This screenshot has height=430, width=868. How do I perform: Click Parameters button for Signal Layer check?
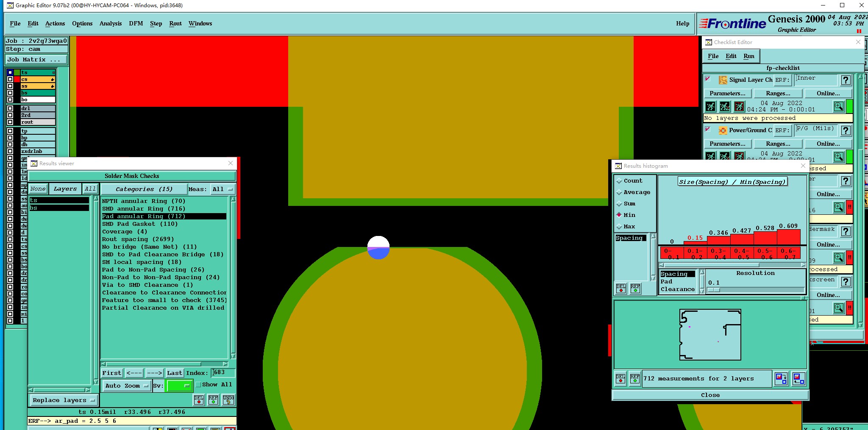[728, 93]
